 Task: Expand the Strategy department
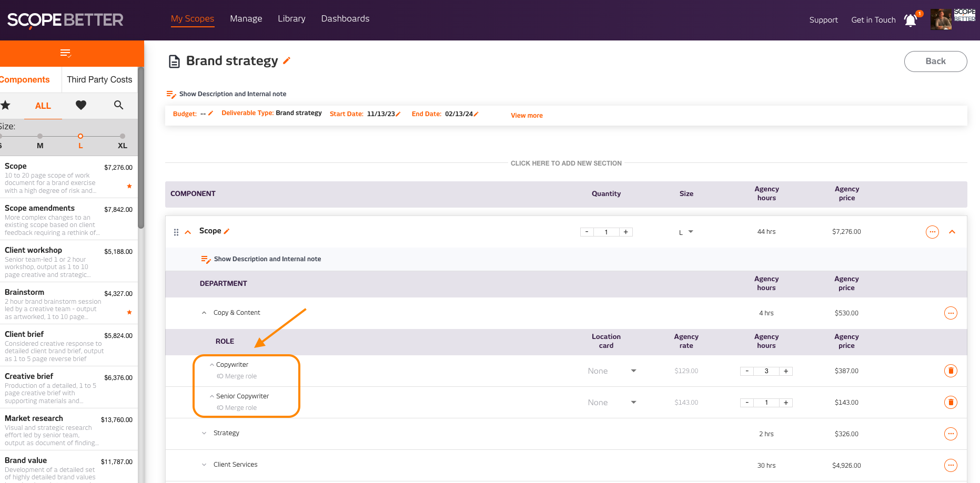[204, 433]
